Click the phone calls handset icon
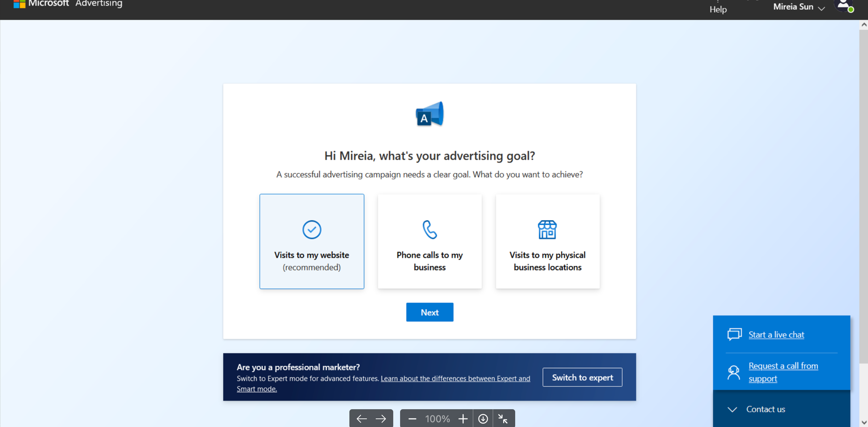Image resolution: width=868 pixels, height=427 pixels. coord(430,229)
